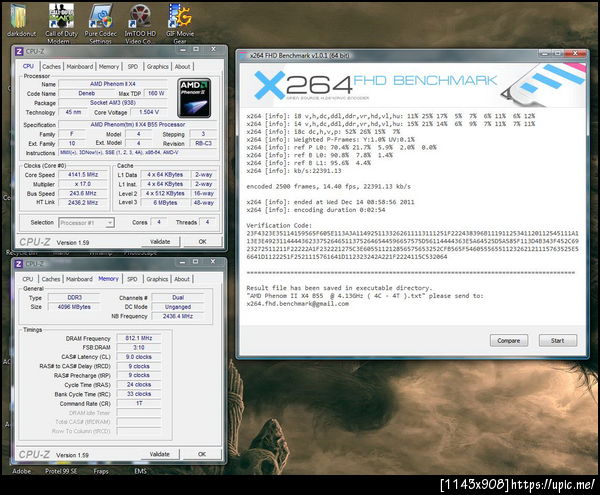Open SPD tab in bottom CPU-Z window
Screen dimensions: 600x495
[x=132, y=279]
